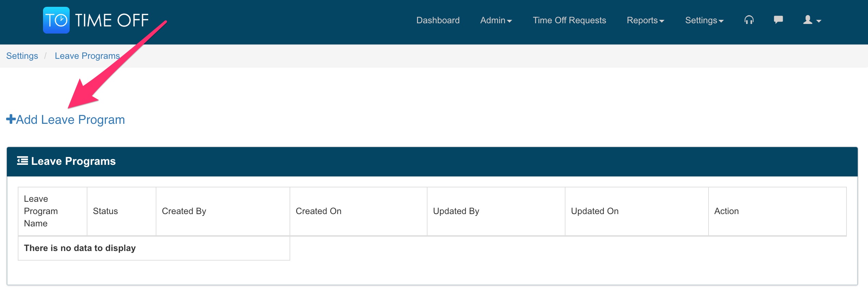
Task: Go to the Dashboard page
Action: click(438, 21)
